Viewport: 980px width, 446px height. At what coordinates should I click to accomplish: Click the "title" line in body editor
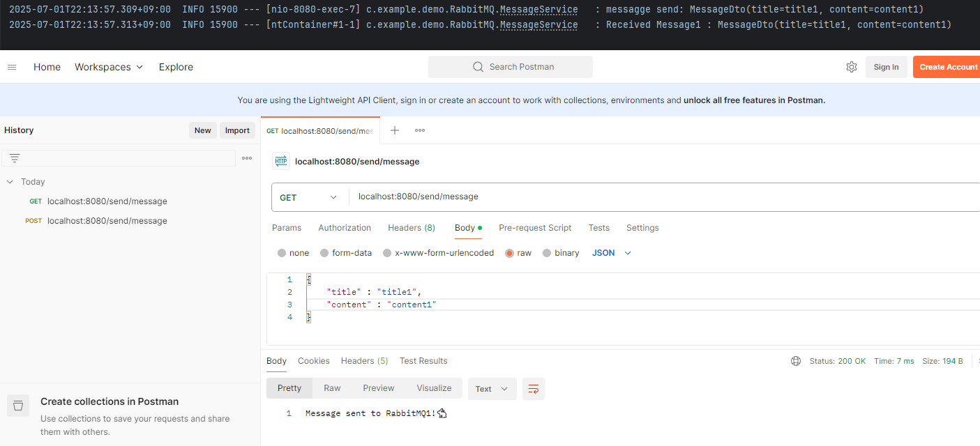coord(374,292)
